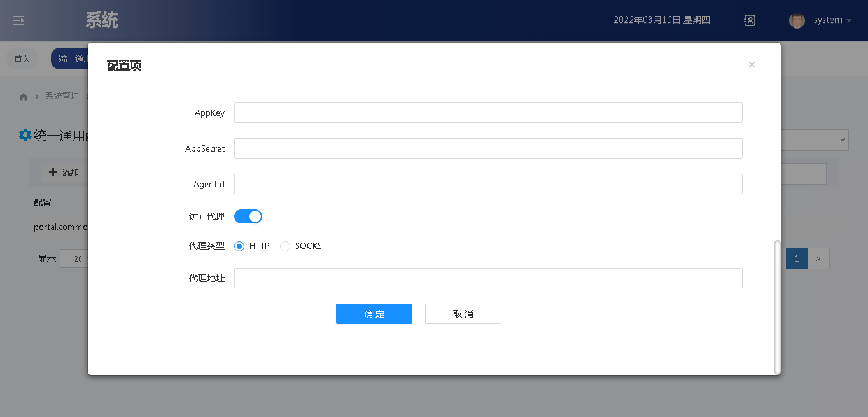The height and width of the screenshot is (417, 868).
Task: Go to the next page arrow
Action: click(x=818, y=258)
